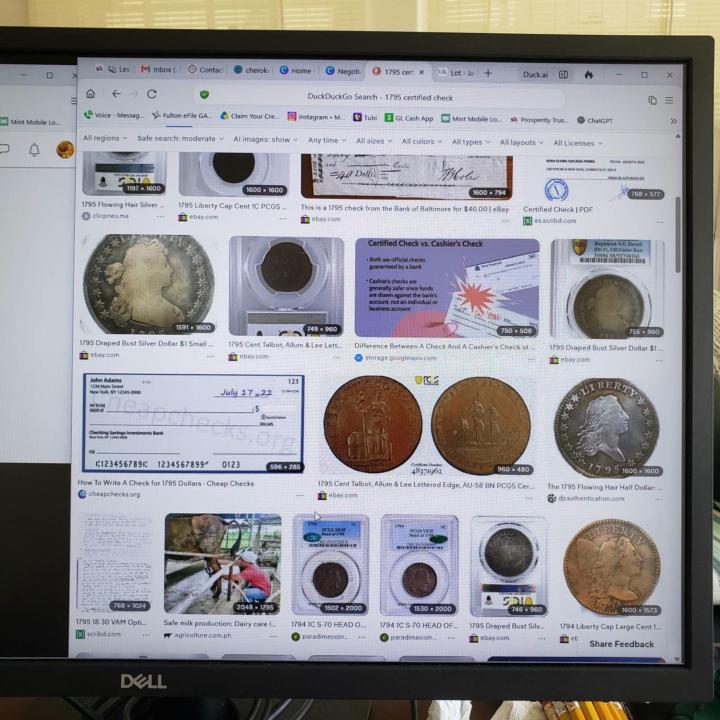Click the DuckDuckGo fire button
720x720 pixels.
[589, 74]
